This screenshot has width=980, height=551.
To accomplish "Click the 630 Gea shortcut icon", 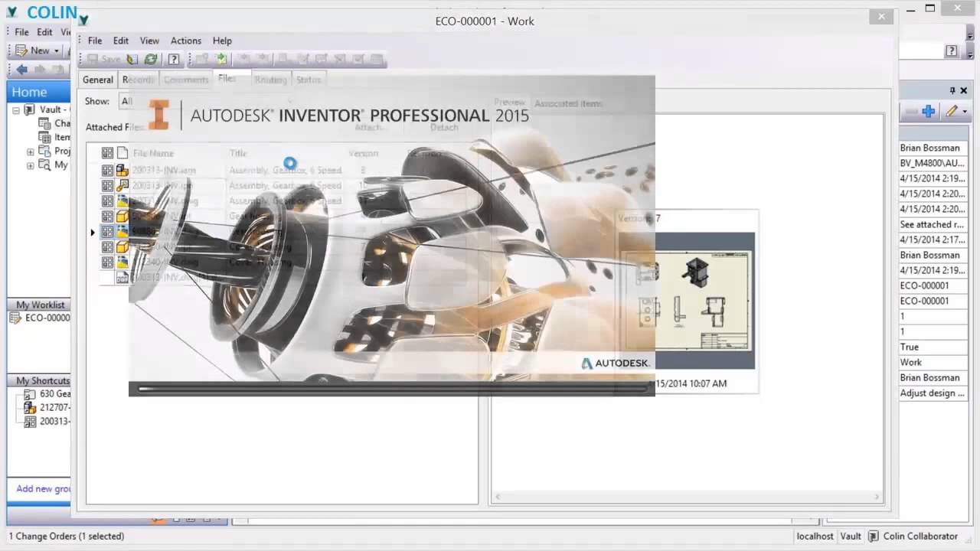I will click(x=30, y=394).
